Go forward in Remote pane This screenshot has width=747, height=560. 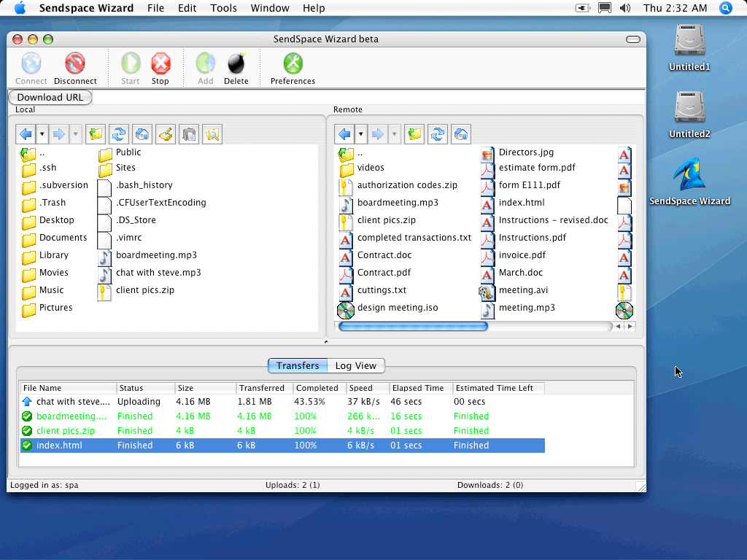tap(377, 134)
